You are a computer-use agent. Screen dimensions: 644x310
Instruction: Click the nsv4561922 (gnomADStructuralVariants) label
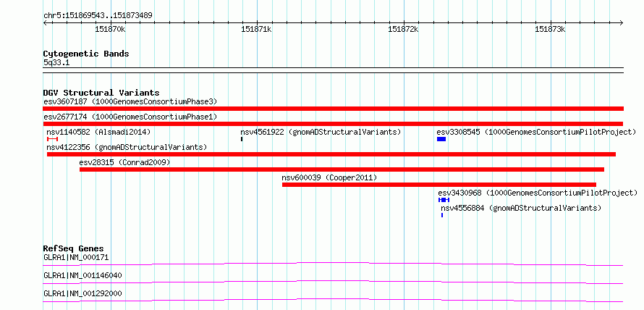click(321, 132)
